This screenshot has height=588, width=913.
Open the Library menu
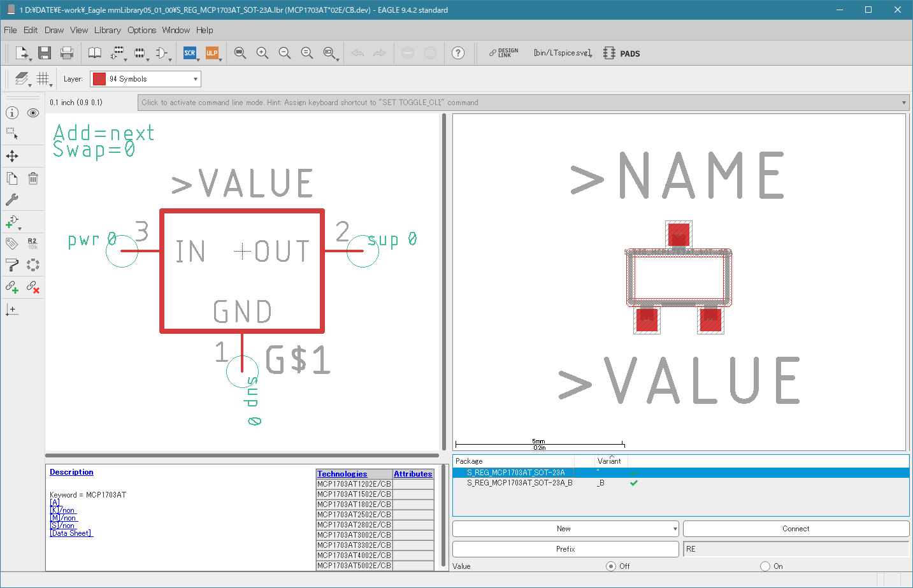(x=107, y=30)
